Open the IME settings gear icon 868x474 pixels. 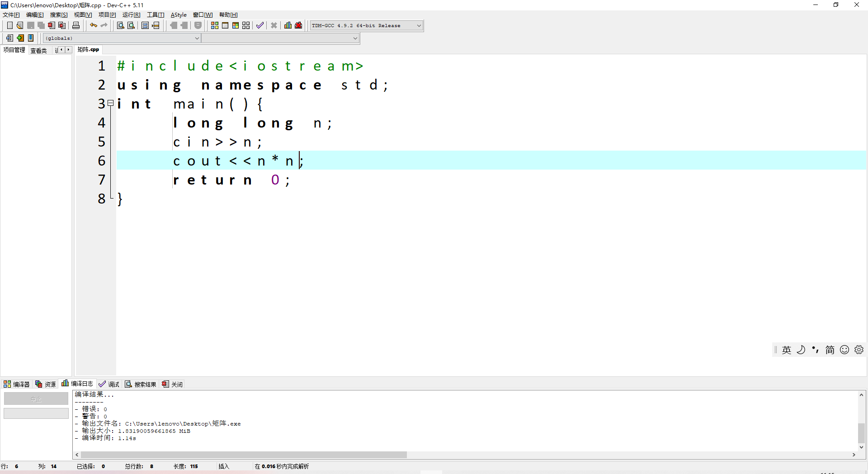coord(859,350)
